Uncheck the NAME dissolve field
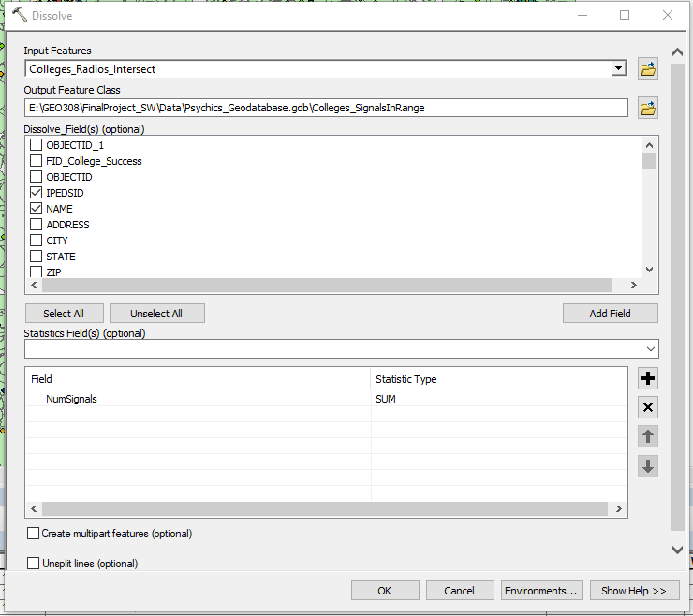 pyautogui.click(x=36, y=209)
